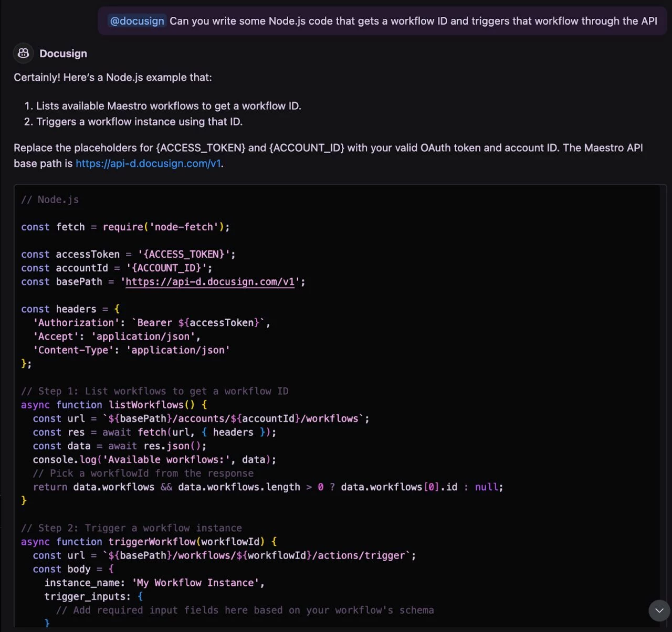
Task: Click the console.log 'Available workflows:' line
Action: pos(154,459)
